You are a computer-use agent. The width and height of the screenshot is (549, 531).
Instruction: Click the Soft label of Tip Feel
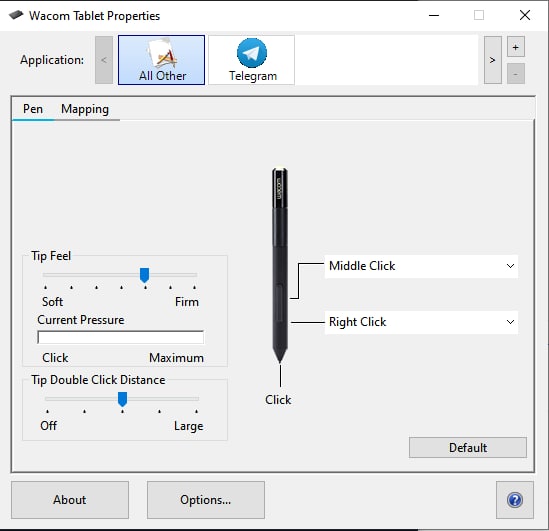click(x=53, y=302)
